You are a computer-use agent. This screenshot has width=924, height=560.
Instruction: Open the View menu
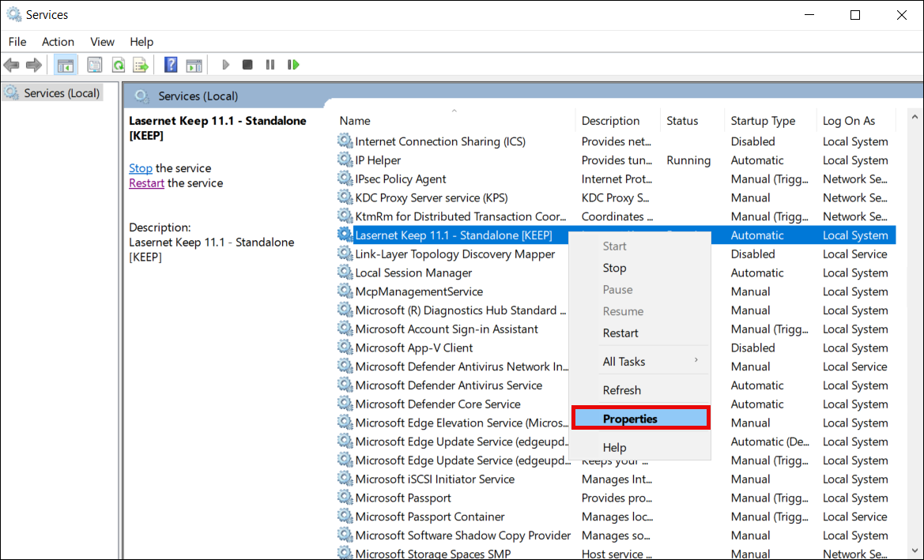102,42
